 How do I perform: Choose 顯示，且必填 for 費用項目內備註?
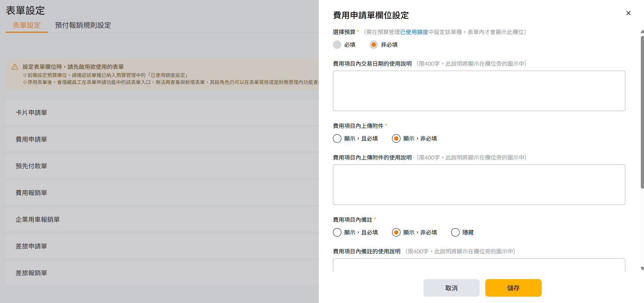337,232
